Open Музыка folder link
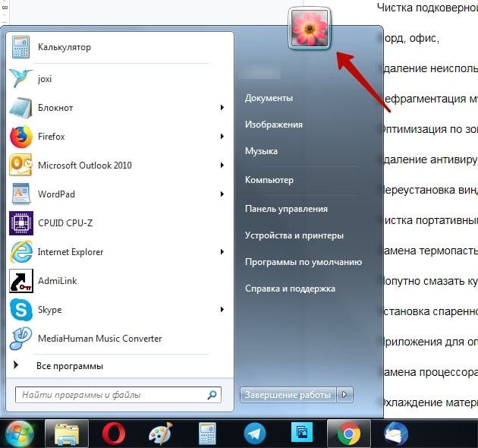This screenshot has width=478, height=448. (261, 151)
